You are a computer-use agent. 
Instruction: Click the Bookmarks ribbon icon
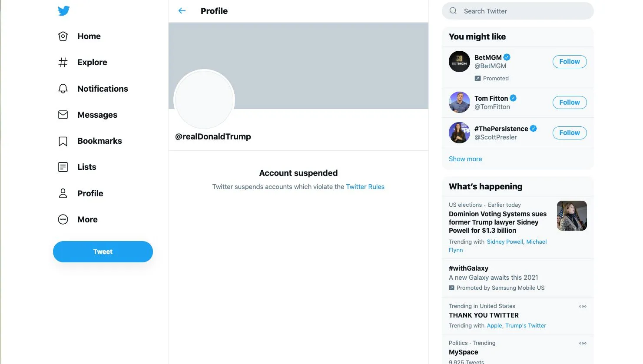coord(63,141)
